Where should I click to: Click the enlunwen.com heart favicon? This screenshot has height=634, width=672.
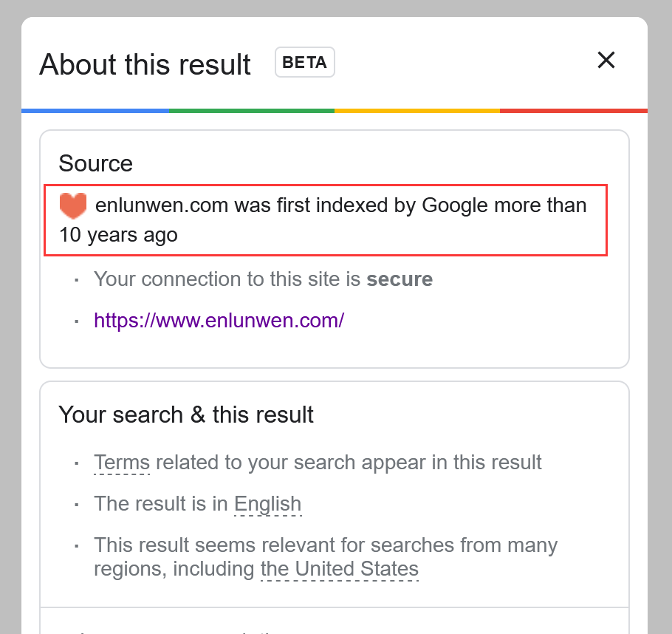click(73, 205)
